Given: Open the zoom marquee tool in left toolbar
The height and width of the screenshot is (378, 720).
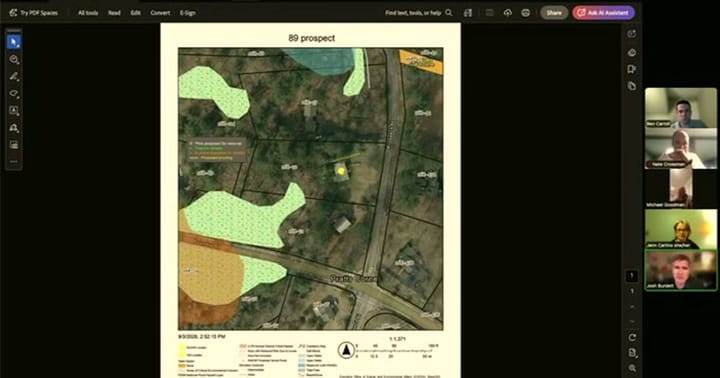Looking at the screenshot, I should [x=14, y=59].
